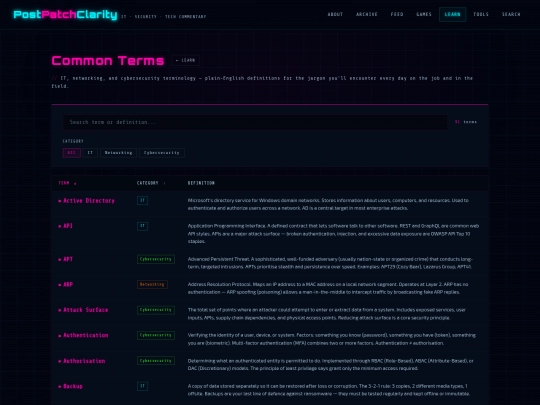Open the Attack Surface term

click(85, 310)
